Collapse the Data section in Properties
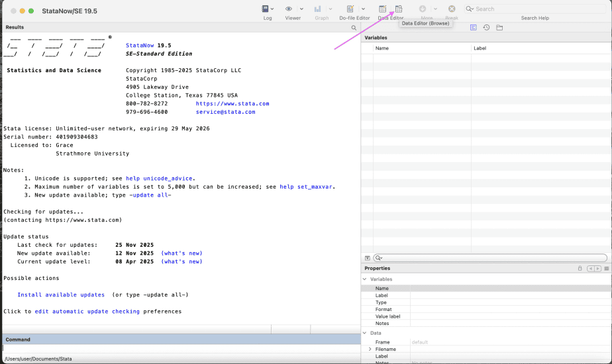 tap(364, 333)
